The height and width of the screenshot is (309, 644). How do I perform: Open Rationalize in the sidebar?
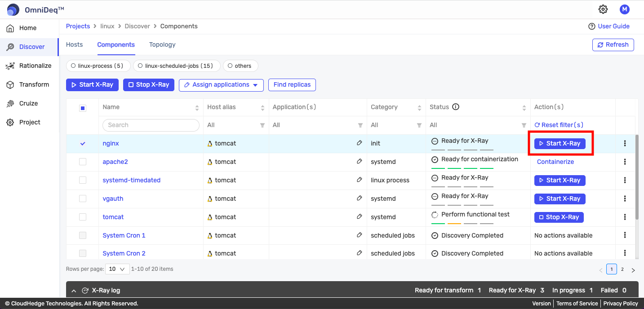[35, 66]
